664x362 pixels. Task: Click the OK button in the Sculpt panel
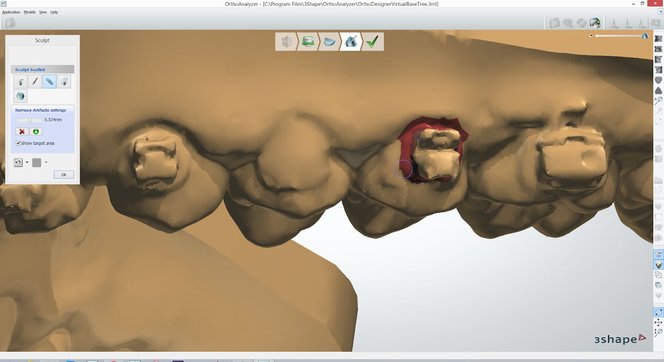(x=64, y=174)
